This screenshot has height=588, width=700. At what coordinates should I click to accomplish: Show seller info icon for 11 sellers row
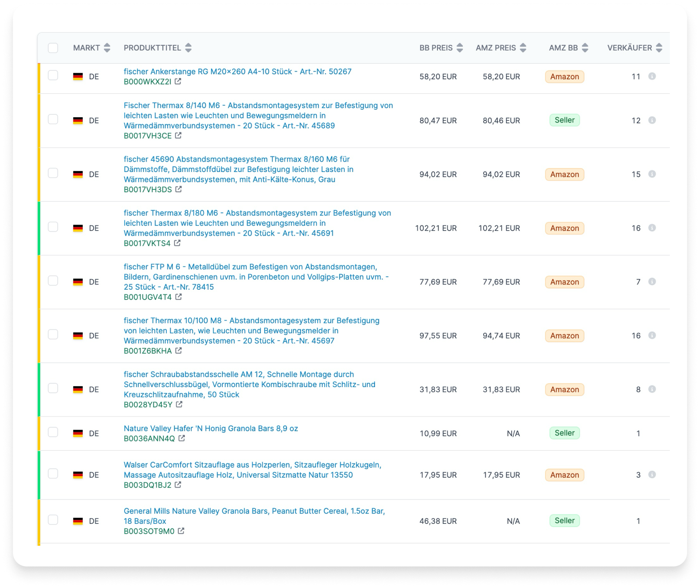click(652, 76)
